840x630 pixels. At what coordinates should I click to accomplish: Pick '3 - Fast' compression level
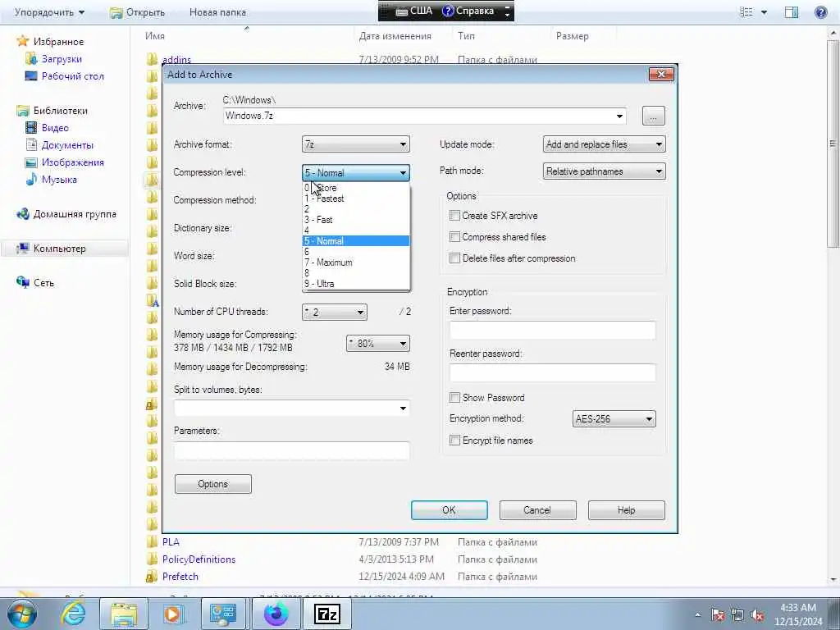(x=356, y=220)
